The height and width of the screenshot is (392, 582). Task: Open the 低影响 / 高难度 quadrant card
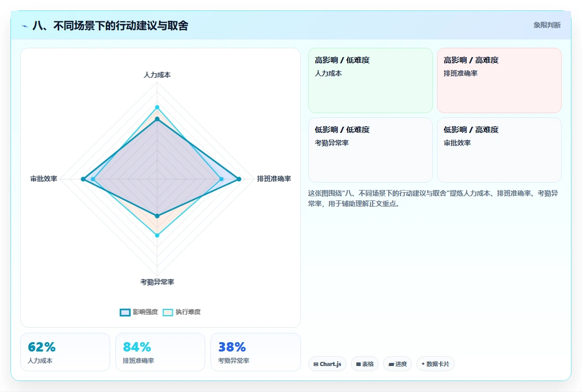click(x=499, y=150)
